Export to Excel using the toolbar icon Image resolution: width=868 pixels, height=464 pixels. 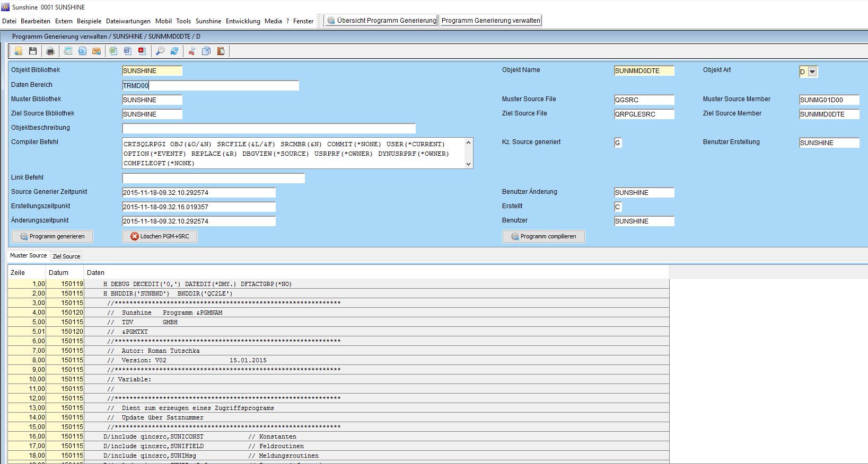113,51
